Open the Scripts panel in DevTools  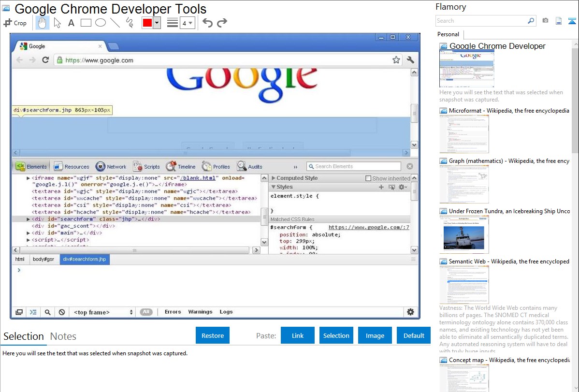coord(146,167)
